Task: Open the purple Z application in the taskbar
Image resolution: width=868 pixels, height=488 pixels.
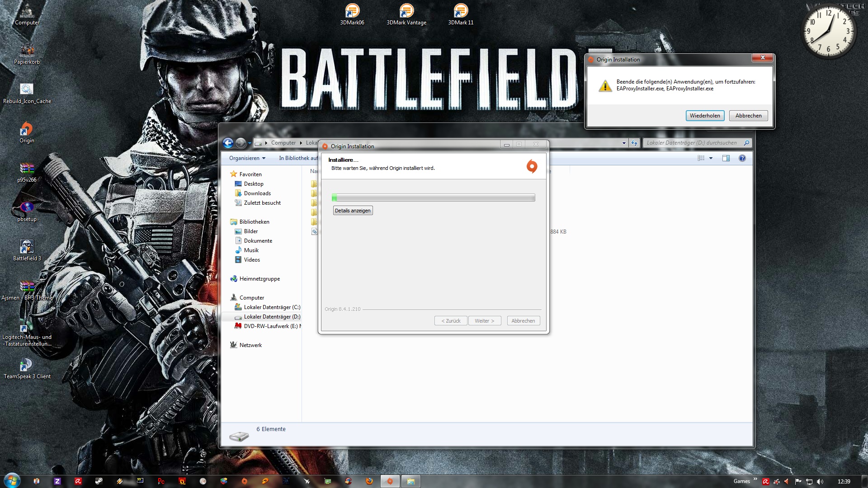Action: tap(57, 481)
